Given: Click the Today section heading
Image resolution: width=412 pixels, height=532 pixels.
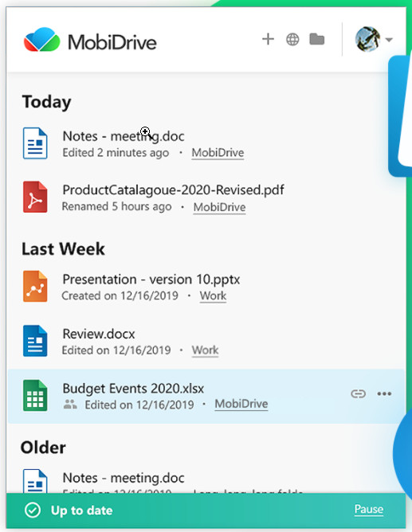Looking at the screenshot, I should click(46, 102).
